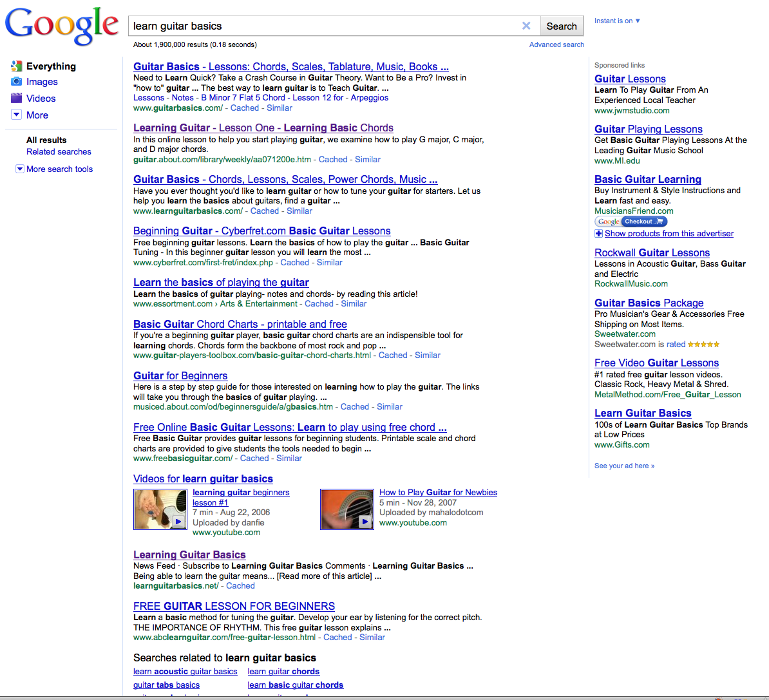Search guitar tabs basics related query
The width and height of the screenshot is (769, 700).
(166, 685)
